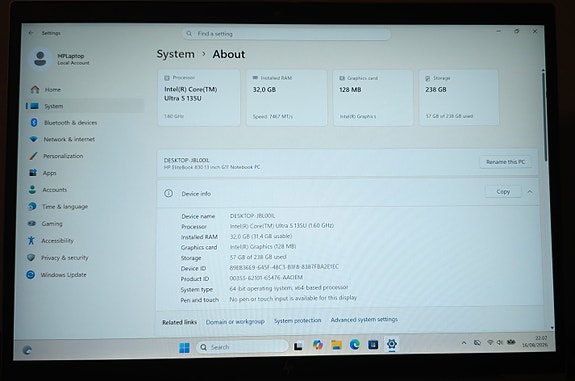Image resolution: width=575 pixels, height=381 pixels.
Task: Select the Product ID value text
Action: [x=266, y=278]
